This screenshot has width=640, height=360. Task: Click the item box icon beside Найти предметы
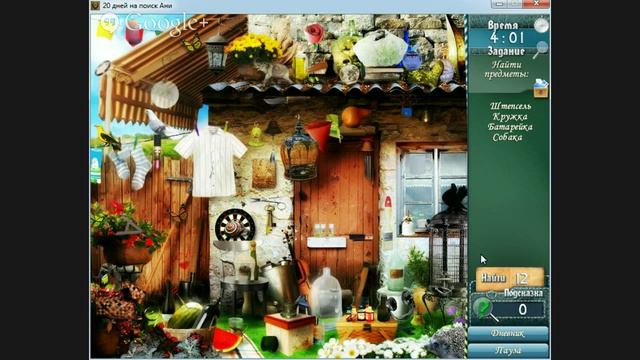click(541, 88)
